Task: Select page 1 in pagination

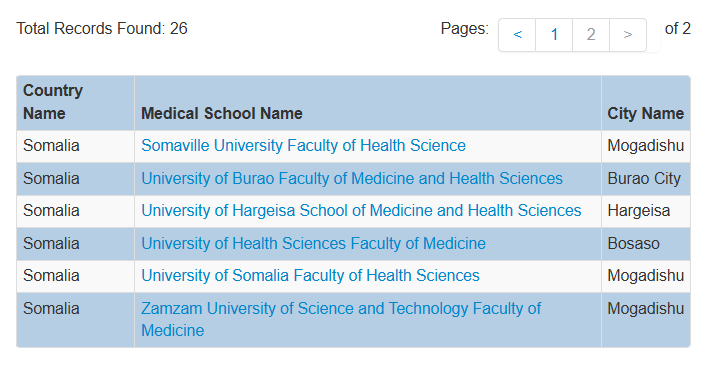Action: pos(554,35)
